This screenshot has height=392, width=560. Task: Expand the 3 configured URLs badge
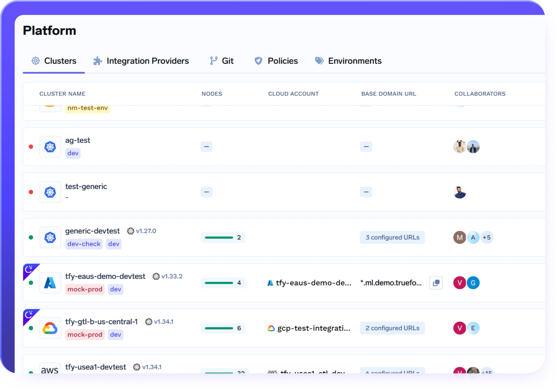click(x=392, y=237)
